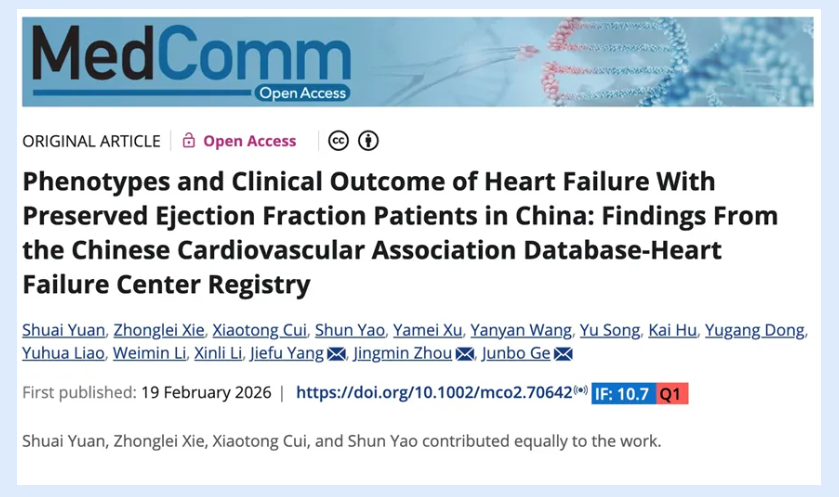
Task: Click the mail icon after Junbo Ge
Action: (x=563, y=354)
